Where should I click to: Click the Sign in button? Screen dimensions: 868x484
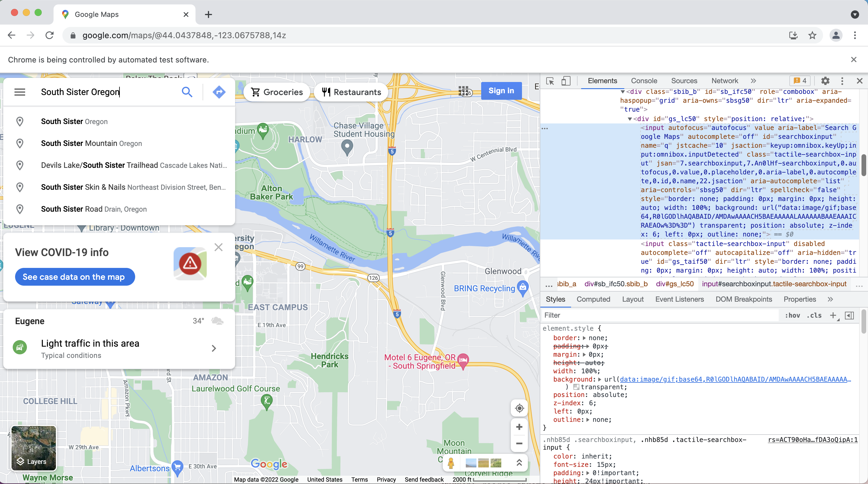(501, 91)
